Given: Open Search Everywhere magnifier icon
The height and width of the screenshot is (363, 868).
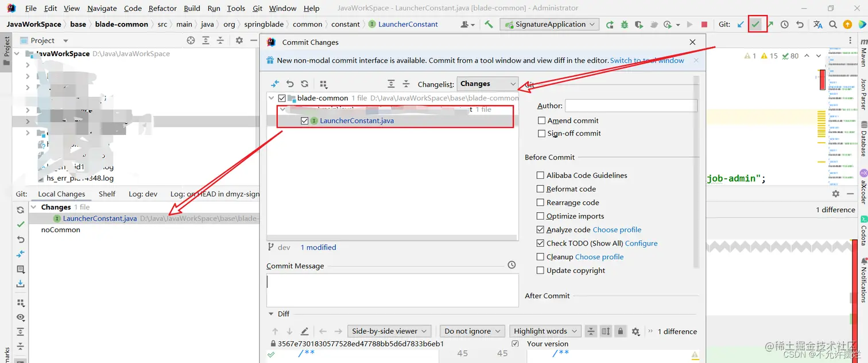Looking at the screenshot, I should pos(833,24).
